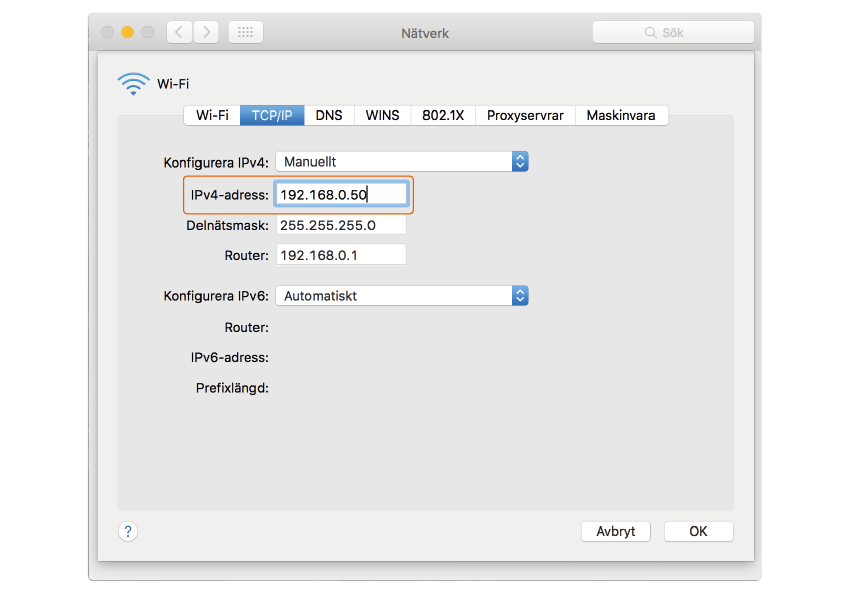
Task: Open the WINS tab
Action: (382, 115)
